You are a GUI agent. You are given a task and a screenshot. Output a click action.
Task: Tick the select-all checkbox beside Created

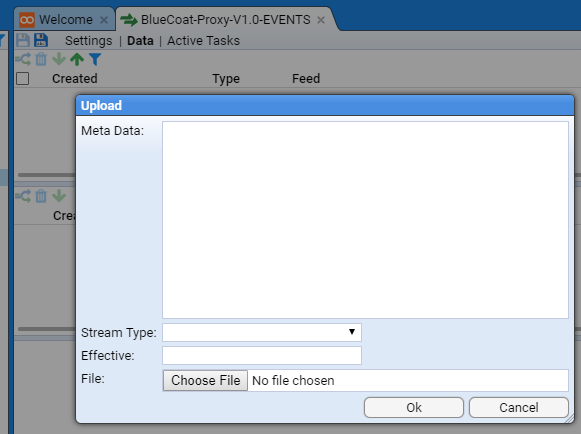pos(23,79)
